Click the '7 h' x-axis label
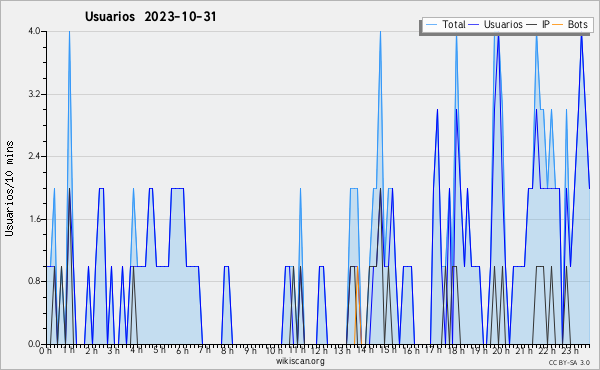Viewport: 600px width, 370px height. 204,351
